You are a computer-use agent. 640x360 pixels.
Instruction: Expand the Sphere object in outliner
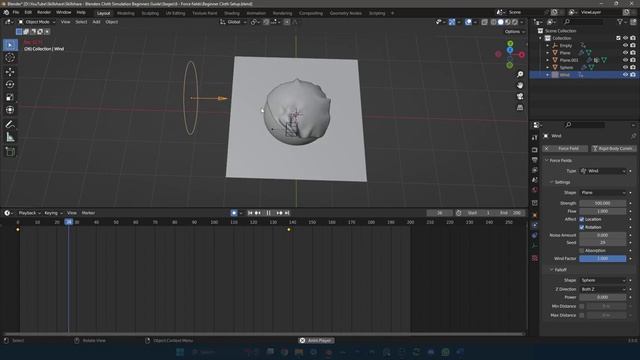tap(548, 67)
